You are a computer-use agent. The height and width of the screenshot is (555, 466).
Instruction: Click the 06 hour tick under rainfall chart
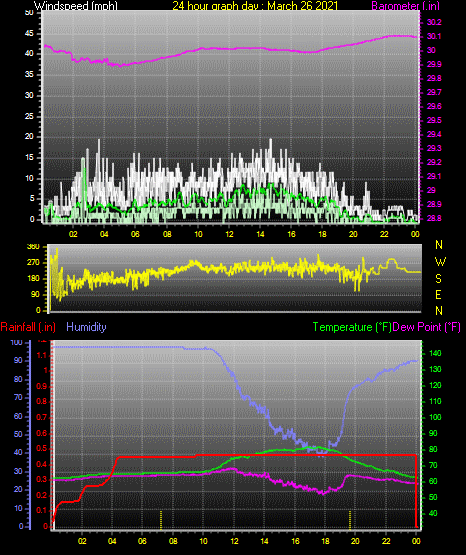[142, 541]
